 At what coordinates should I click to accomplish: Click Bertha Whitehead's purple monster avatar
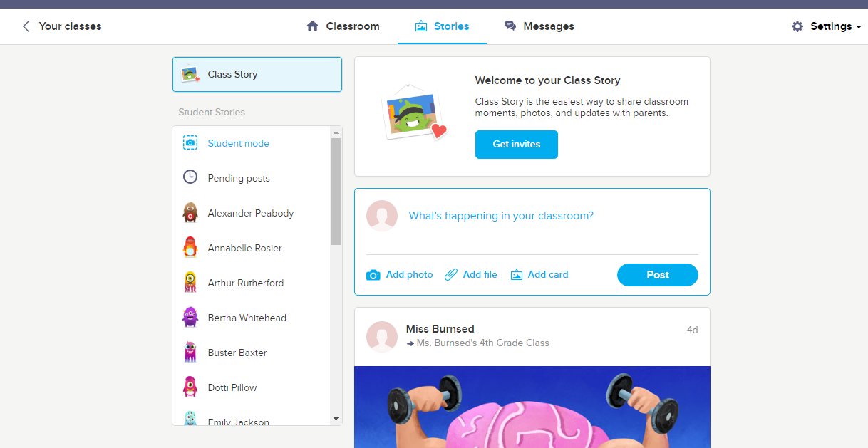tap(190, 317)
